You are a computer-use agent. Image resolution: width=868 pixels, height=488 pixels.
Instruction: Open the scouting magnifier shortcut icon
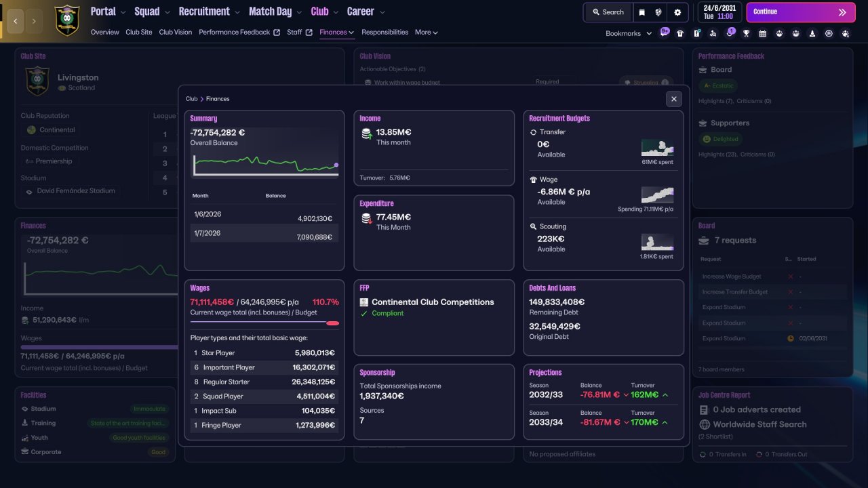point(713,33)
